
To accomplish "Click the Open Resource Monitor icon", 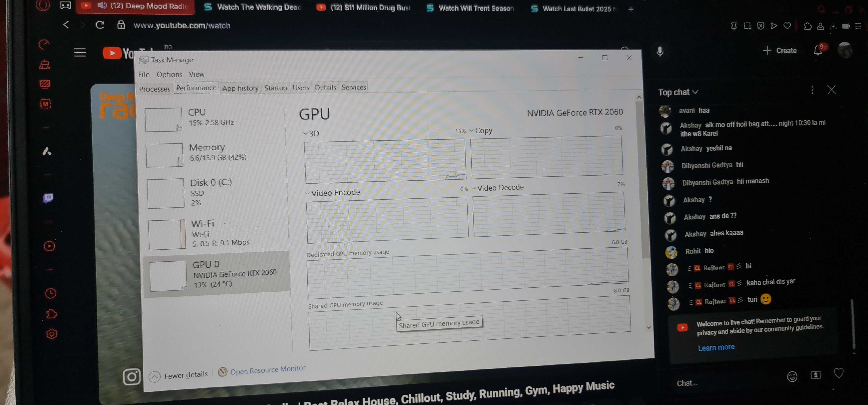I will coord(222,372).
